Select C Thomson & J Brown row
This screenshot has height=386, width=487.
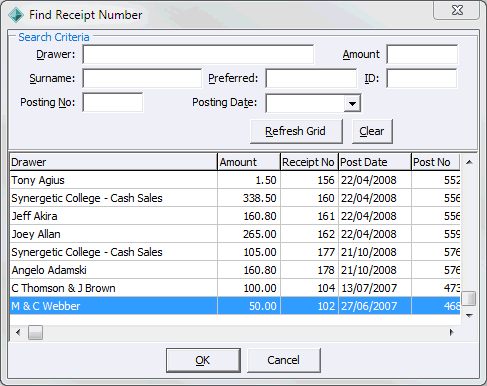click(235, 288)
